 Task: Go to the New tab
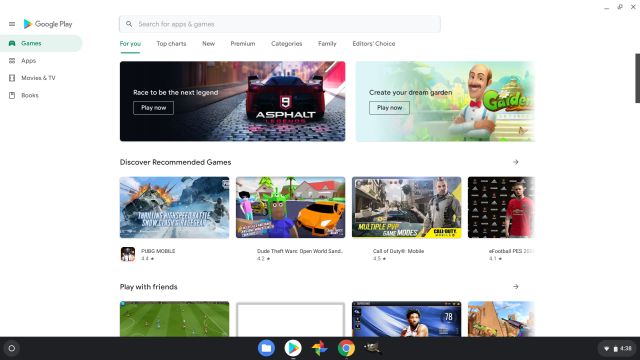tap(209, 44)
